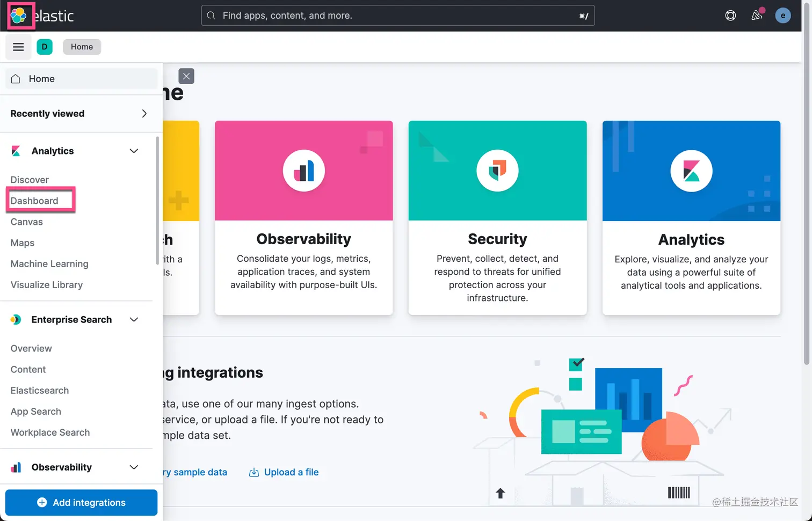Open the Observability solution card

pos(304,218)
